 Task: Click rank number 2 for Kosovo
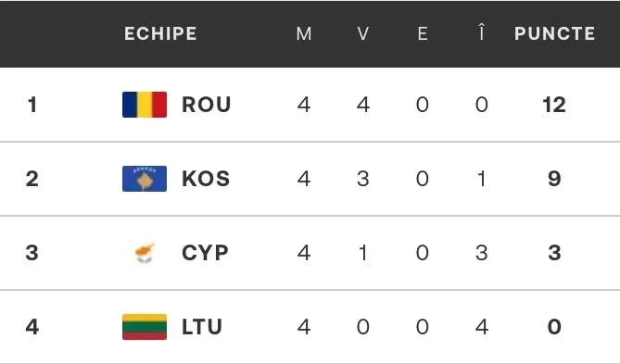[x=32, y=179]
